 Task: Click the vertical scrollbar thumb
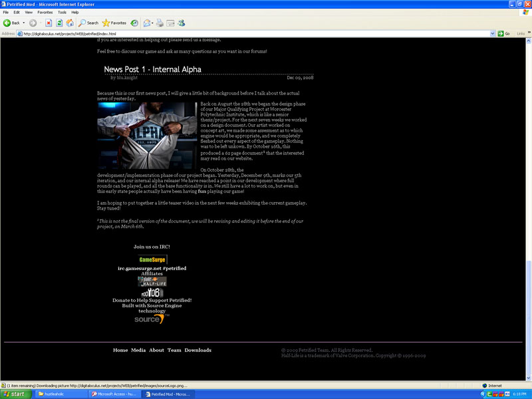point(528,317)
